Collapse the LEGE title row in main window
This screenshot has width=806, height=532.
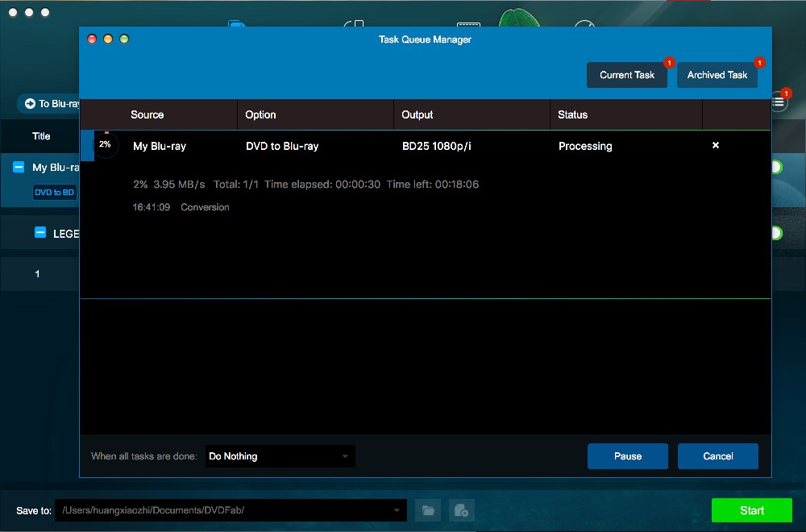[x=40, y=232]
